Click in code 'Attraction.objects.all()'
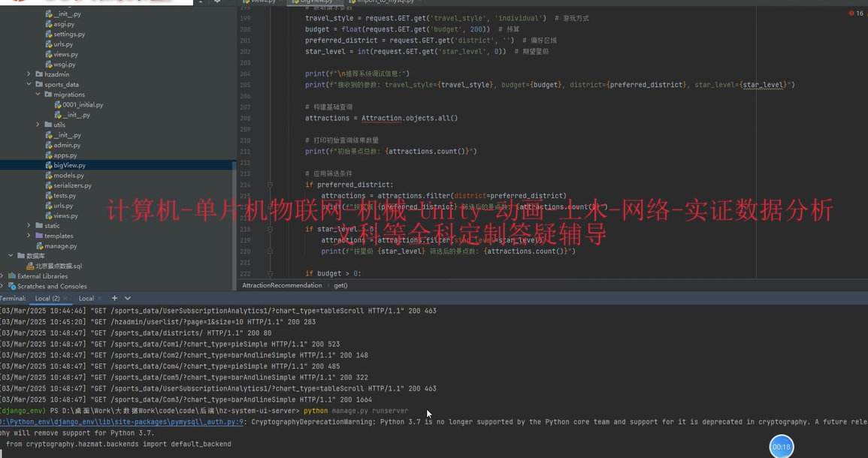 coord(410,118)
